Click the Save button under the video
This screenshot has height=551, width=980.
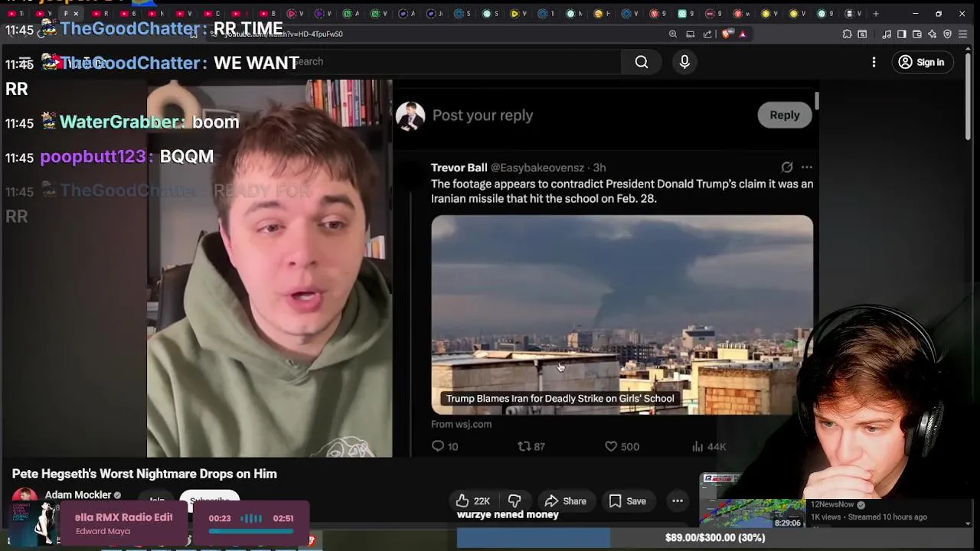click(x=628, y=501)
